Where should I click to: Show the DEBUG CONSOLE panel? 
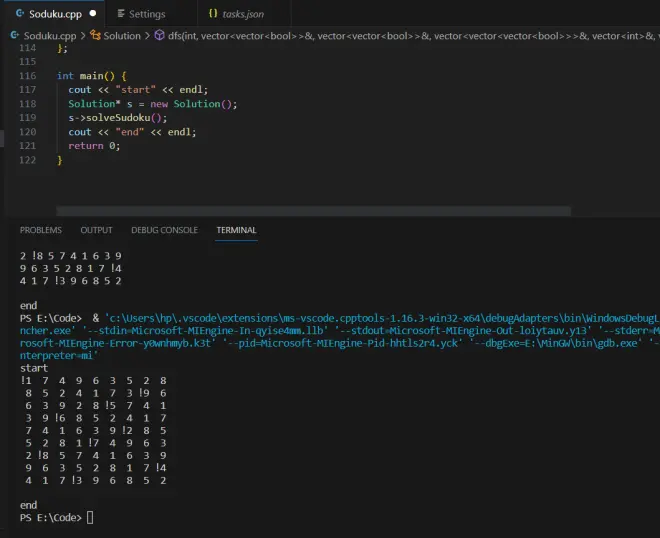click(x=164, y=230)
